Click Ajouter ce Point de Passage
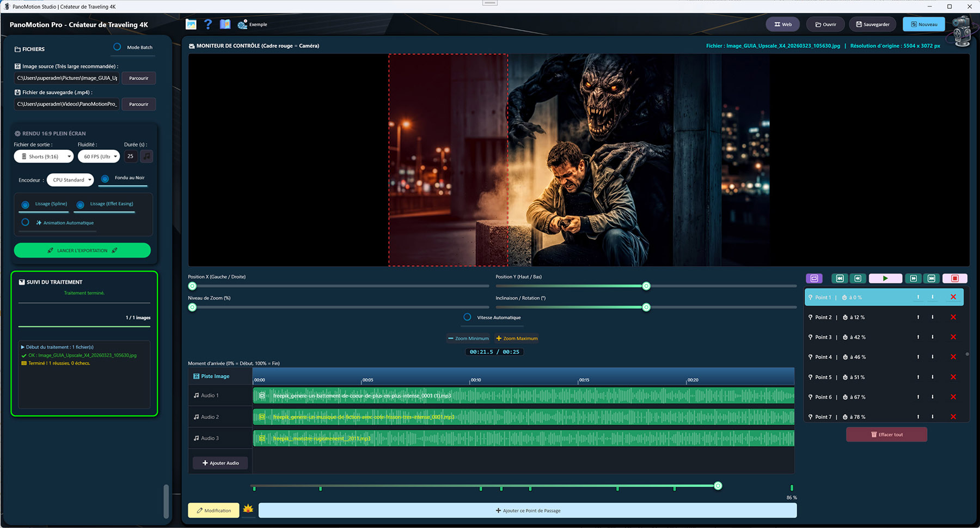 (528, 511)
